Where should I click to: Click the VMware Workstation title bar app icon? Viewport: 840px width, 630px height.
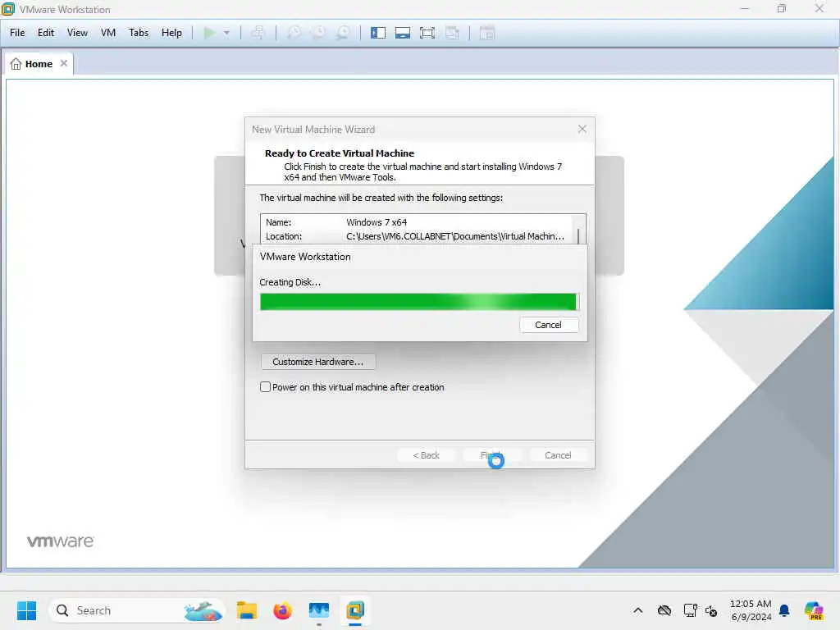pos(8,9)
